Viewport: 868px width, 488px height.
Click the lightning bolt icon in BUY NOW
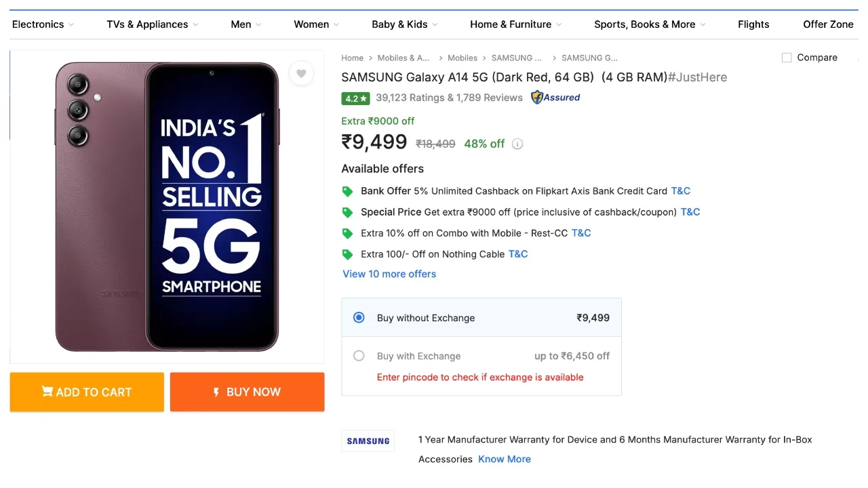click(216, 392)
